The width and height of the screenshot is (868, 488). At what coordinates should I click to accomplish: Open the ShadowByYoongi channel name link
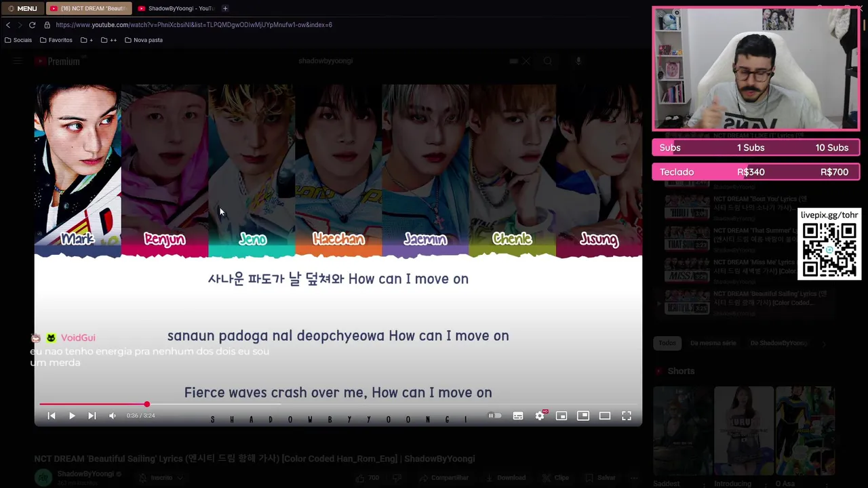pos(85,474)
